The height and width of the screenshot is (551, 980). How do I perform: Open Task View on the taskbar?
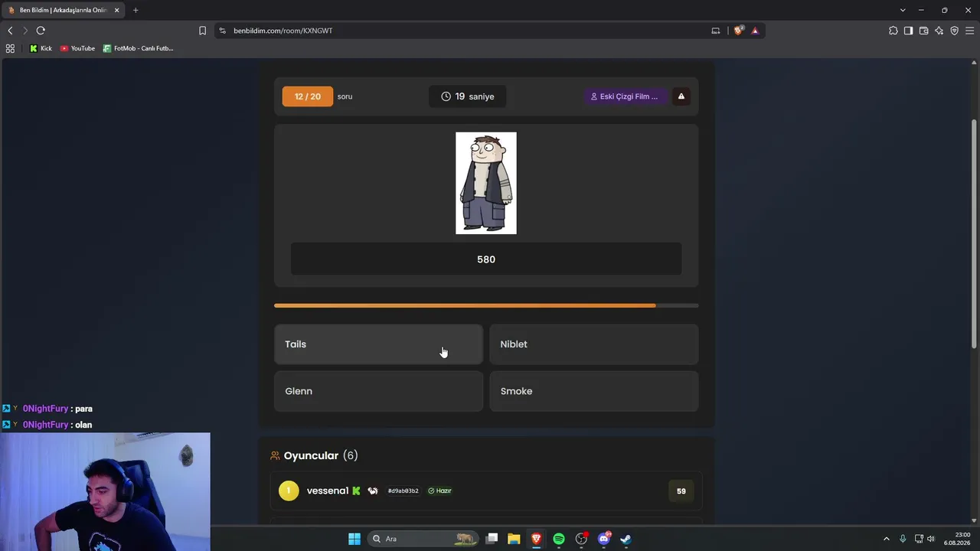tap(492, 539)
